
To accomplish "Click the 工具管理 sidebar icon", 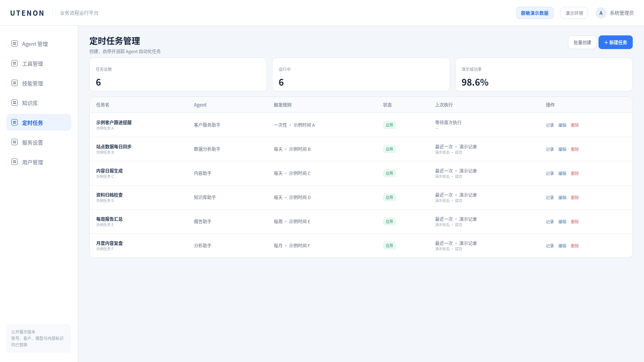I will click(14, 63).
